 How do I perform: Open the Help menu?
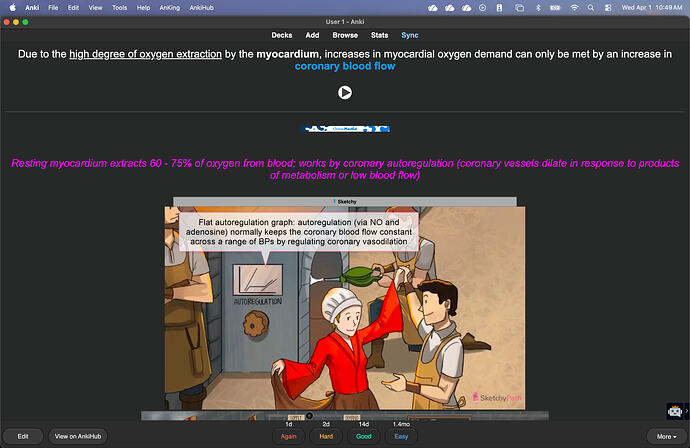point(143,7)
